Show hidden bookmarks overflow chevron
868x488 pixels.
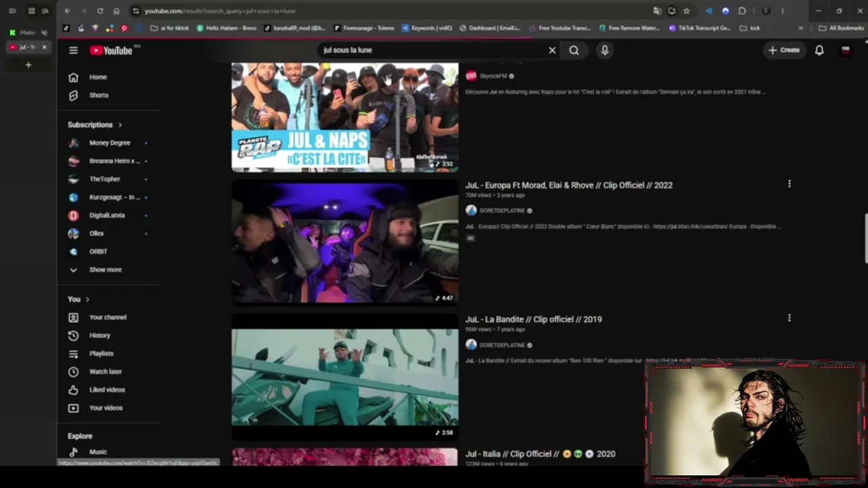click(801, 28)
